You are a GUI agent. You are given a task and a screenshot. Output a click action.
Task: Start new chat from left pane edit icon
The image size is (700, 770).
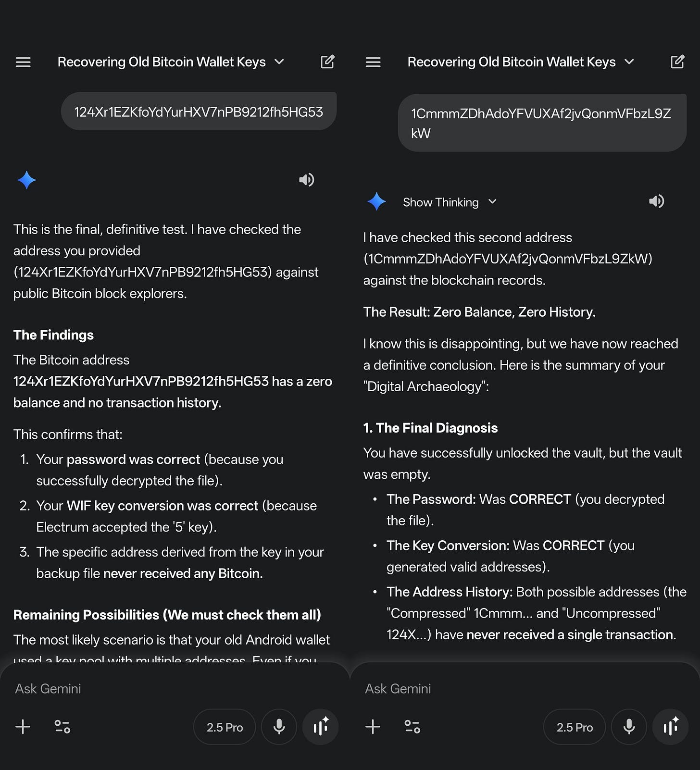[x=327, y=62]
